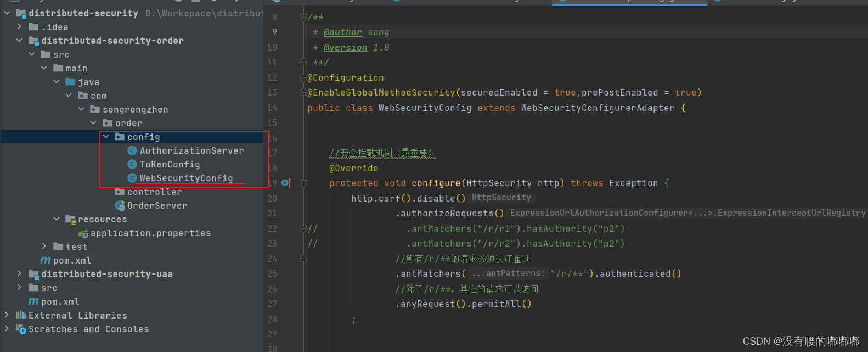Image resolution: width=868 pixels, height=352 pixels.
Task: Expand the test folder
Action: [44, 246]
